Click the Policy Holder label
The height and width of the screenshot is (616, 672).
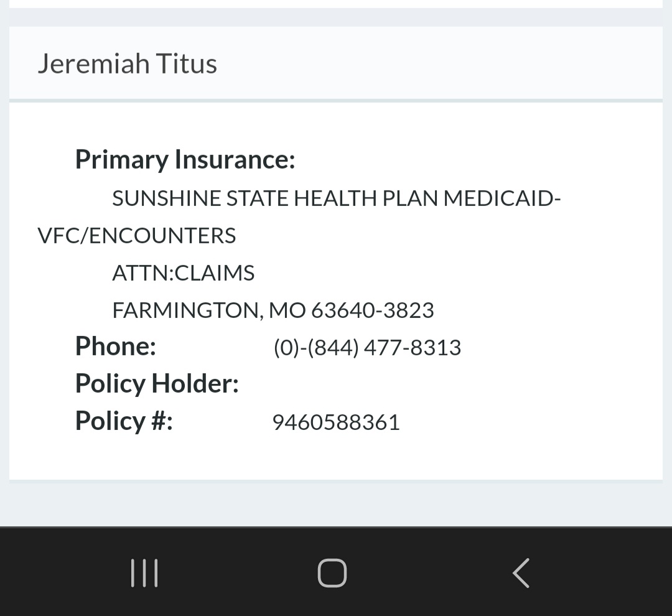(157, 384)
